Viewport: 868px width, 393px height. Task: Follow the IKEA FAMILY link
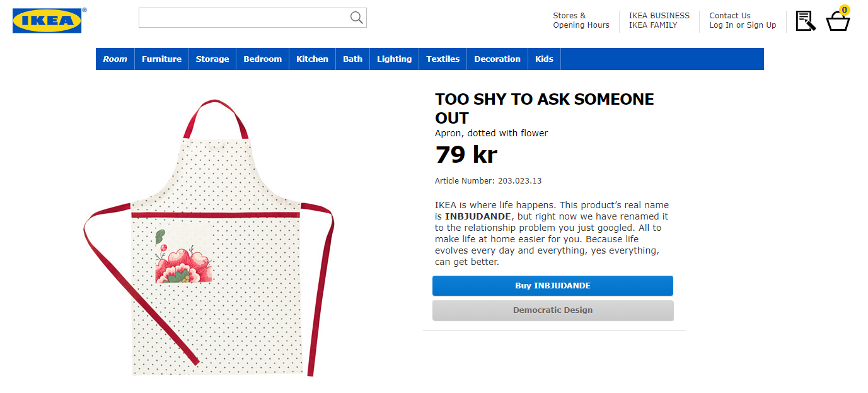[x=653, y=25]
